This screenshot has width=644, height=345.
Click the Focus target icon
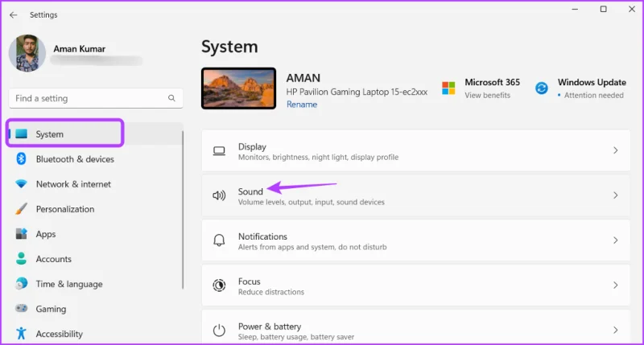(219, 285)
